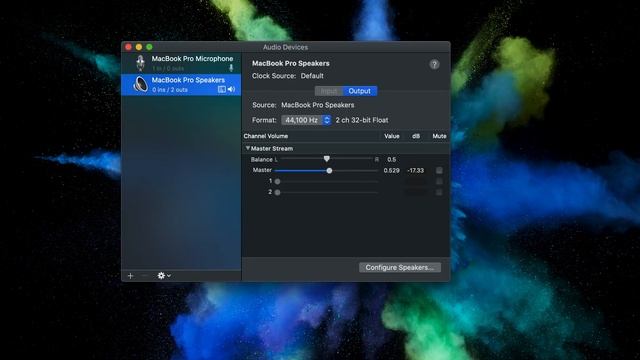Viewport: 640px width, 360px height.
Task: Toggle the channel 1 mute checkbox
Action: click(x=439, y=181)
